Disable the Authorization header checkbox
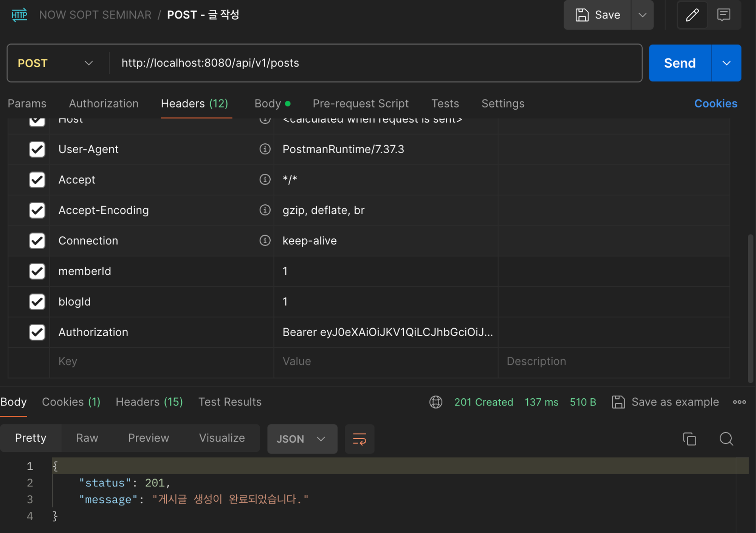 (x=37, y=332)
